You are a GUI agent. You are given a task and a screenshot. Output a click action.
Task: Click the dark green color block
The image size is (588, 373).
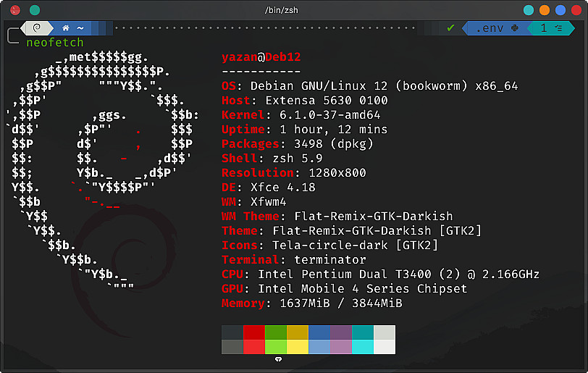coord(276,332)
